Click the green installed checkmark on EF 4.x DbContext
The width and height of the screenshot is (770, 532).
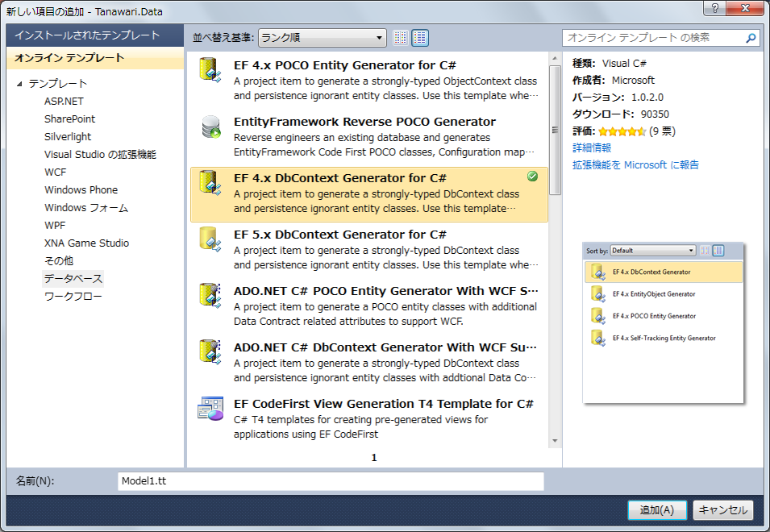pos(532,177)
